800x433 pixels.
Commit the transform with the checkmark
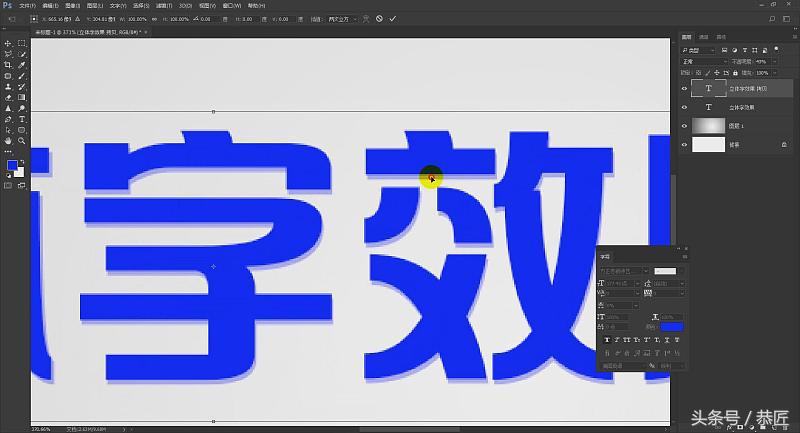(x=392, y=19)
